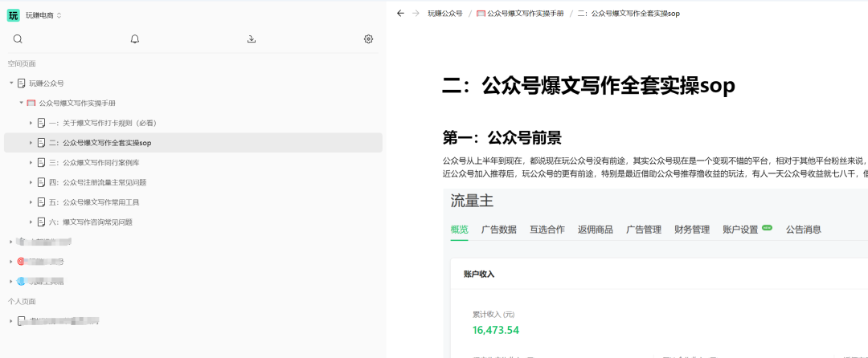Image resolution: width=868 pixels, height=358 pixels.
Task: Click the red book icon beside 公众号爆文写作实操手册
Action: (x=31, y=104)
